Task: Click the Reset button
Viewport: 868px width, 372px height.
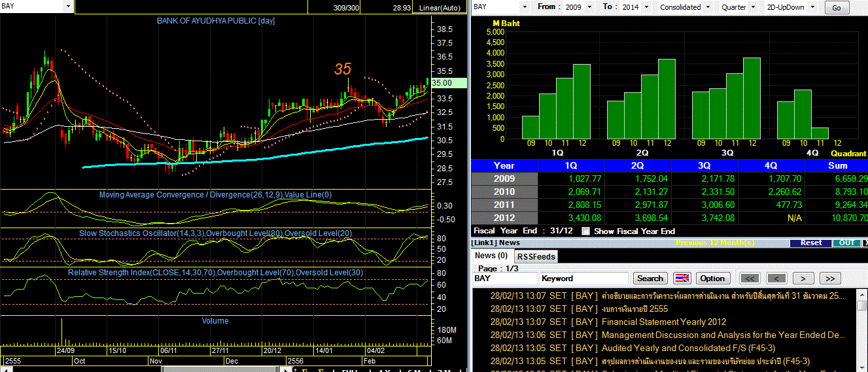Action: click(x=811, y=243)
